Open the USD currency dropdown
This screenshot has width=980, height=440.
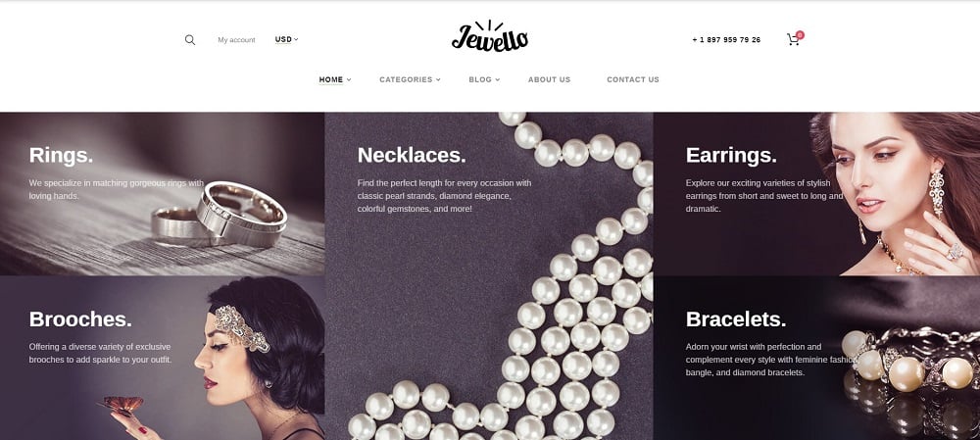pyautogui.click(x=286, y=39)
